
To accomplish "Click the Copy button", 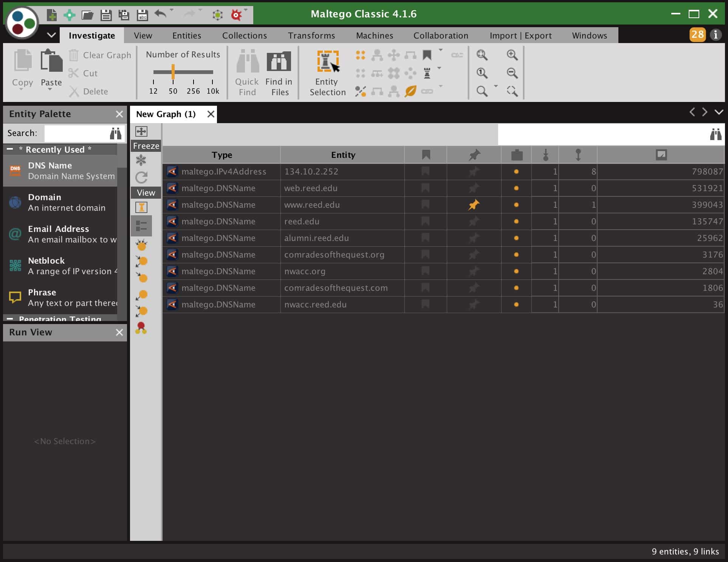I will pos(22,69).
